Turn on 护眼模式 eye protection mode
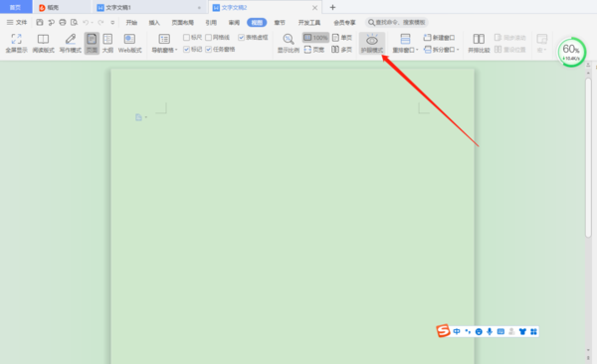597x364 pixels. 372,43
